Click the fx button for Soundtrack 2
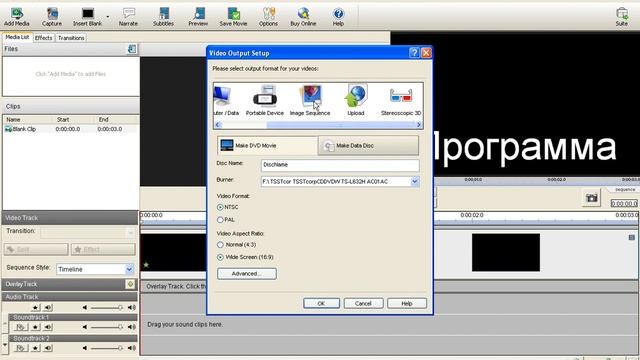 point(20,348)
